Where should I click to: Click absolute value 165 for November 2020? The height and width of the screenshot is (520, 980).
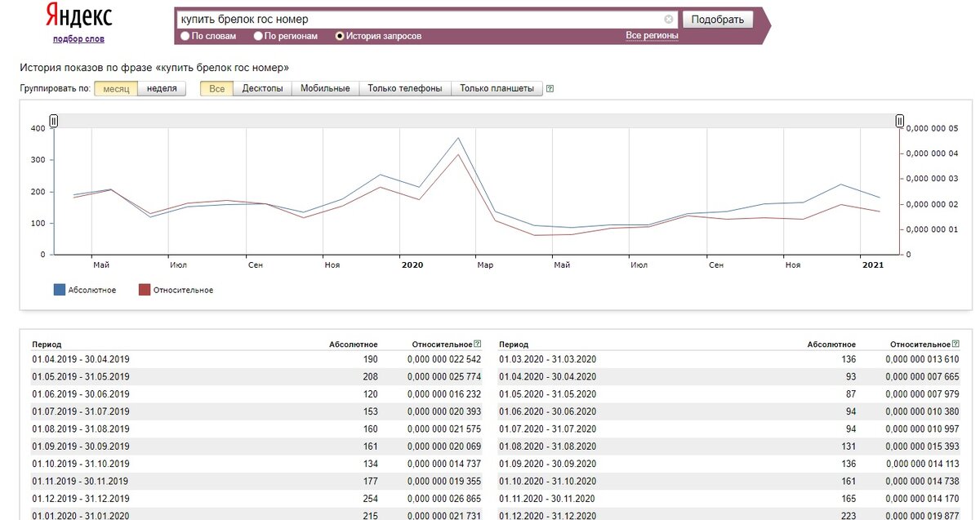[x=849, y=499]
